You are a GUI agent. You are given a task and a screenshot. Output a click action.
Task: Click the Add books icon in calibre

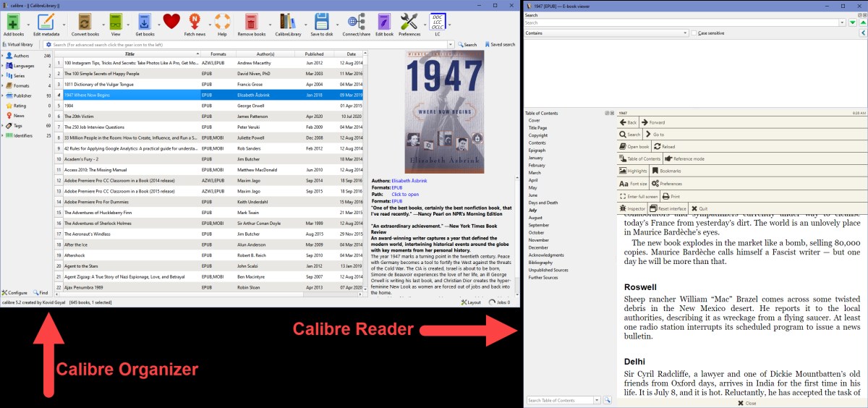tap(14, 22)
